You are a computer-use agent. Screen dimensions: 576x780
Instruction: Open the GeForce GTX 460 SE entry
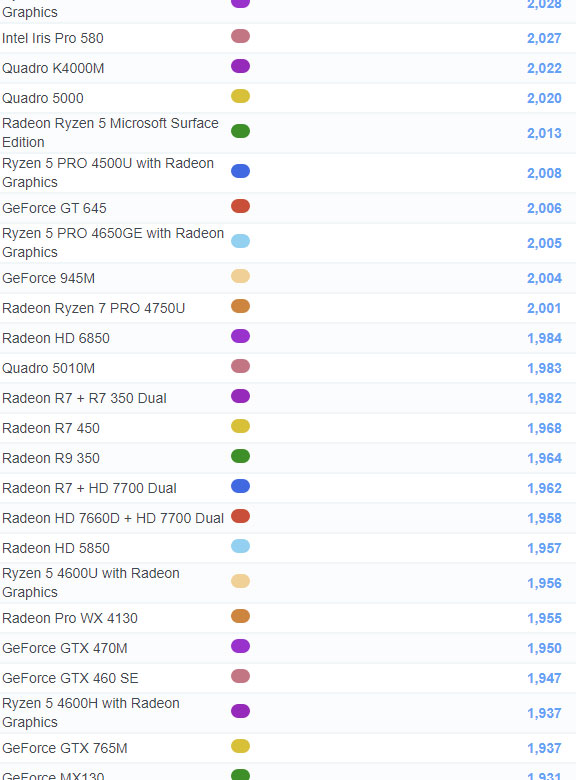[70, 678]
